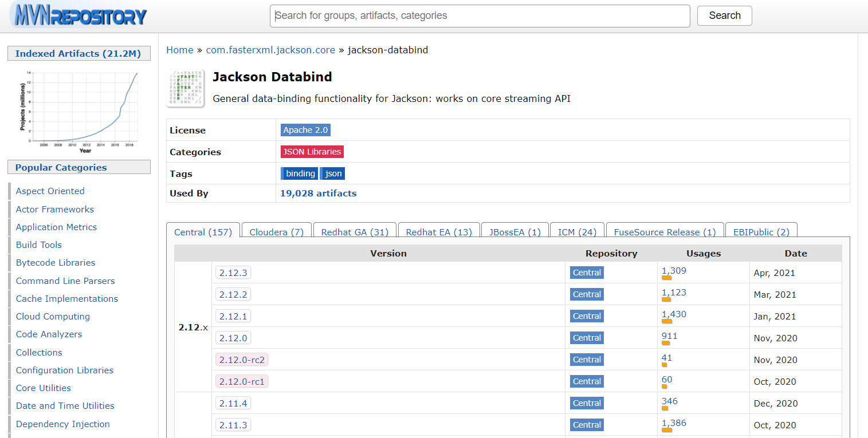Open version 2.11.3
The height and width of the screenshot is (438, 868).
[x=233, y=425]
